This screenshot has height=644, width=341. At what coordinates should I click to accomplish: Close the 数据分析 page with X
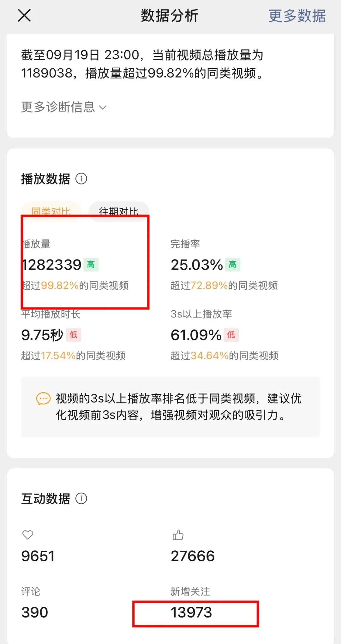click(x=24, y=15)
